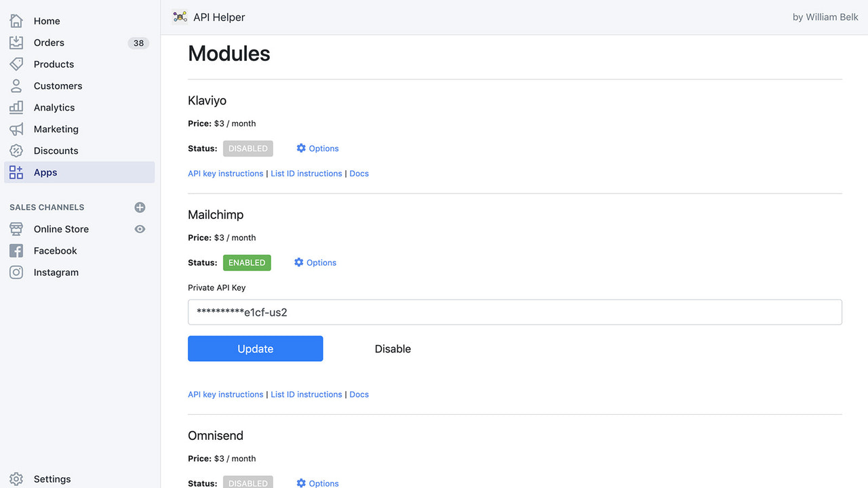Open the Marketing megaphone icon
Viewport: 868px width, 488px height.
pos(16,129)
